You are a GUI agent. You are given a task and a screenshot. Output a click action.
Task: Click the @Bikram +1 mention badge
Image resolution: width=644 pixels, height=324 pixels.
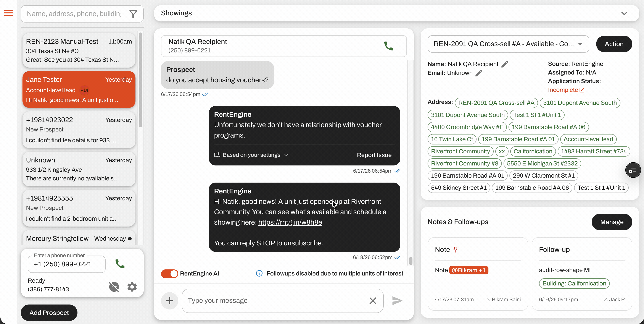(x=469, y=271)
